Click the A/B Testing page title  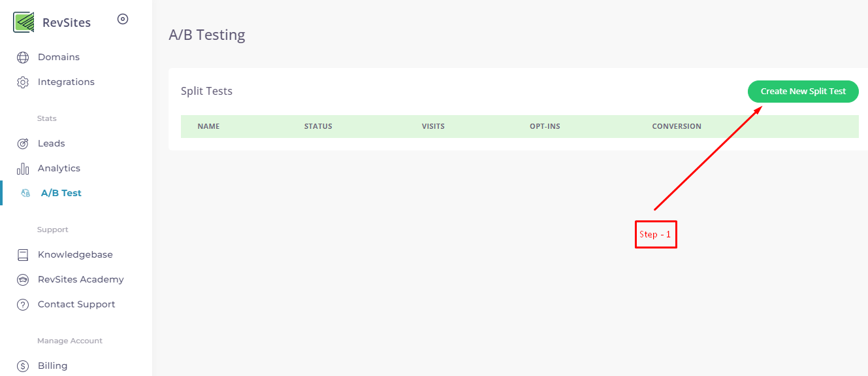(207, 35)
